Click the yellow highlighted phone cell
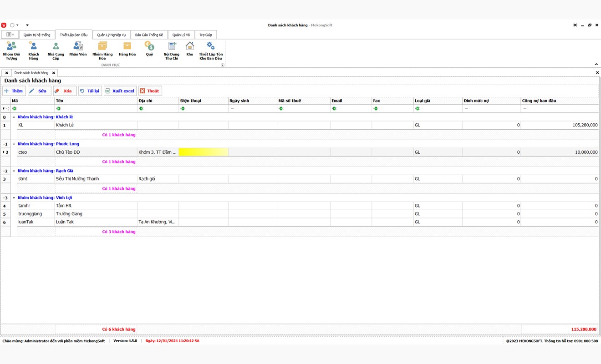 coord(203,152)
